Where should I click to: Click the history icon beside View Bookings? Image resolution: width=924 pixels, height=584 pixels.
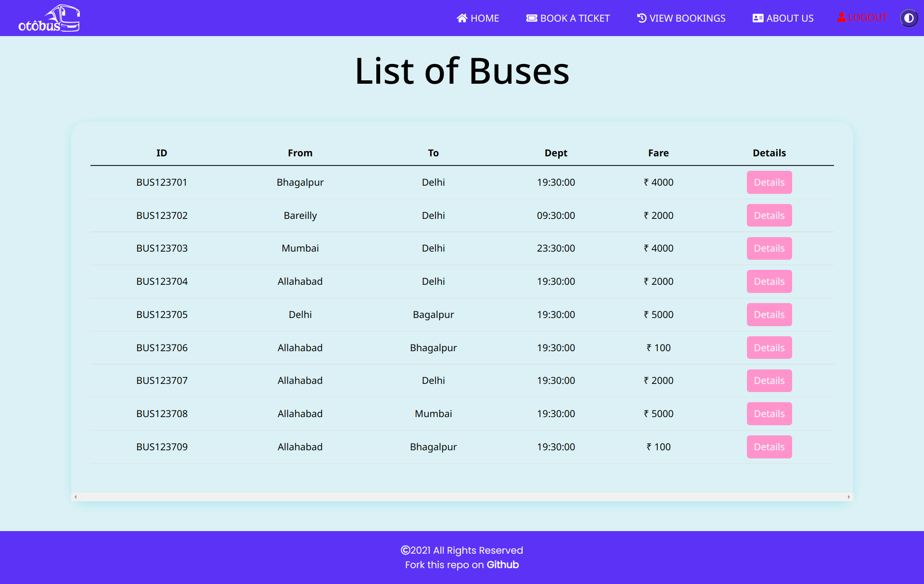(x=642, y=18)
